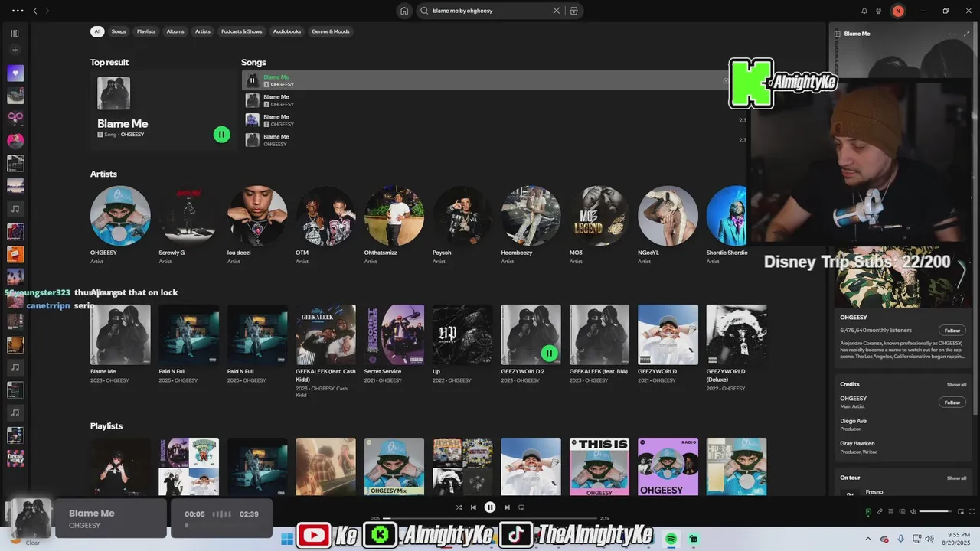980x551 pixels.
Task: Pause playback in the player bar
Action: pos(490,507)
